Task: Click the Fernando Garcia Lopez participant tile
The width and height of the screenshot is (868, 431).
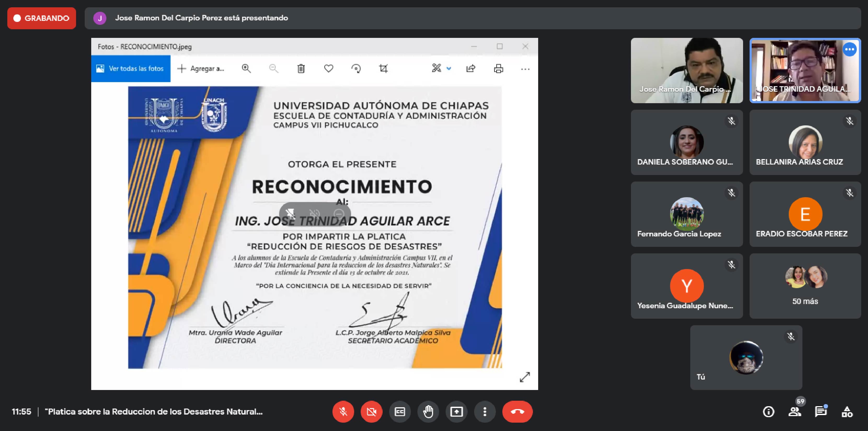Action: click(687, 214)
